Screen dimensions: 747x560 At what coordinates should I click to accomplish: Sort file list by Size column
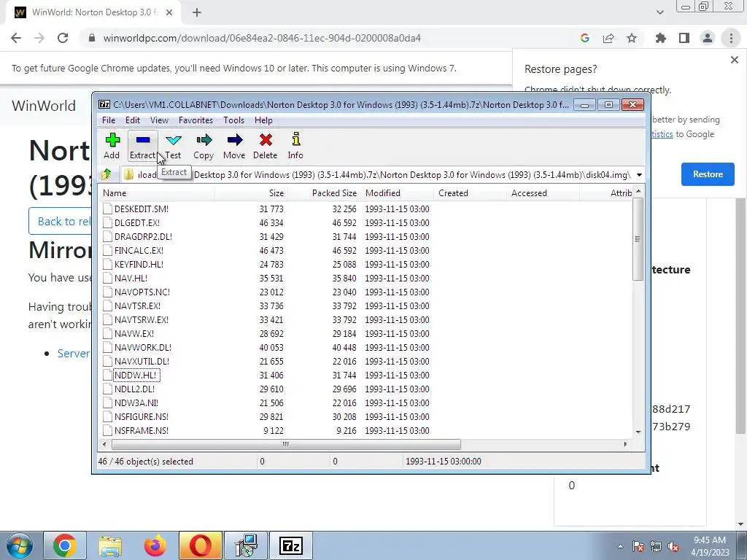(x=251, y=192)
